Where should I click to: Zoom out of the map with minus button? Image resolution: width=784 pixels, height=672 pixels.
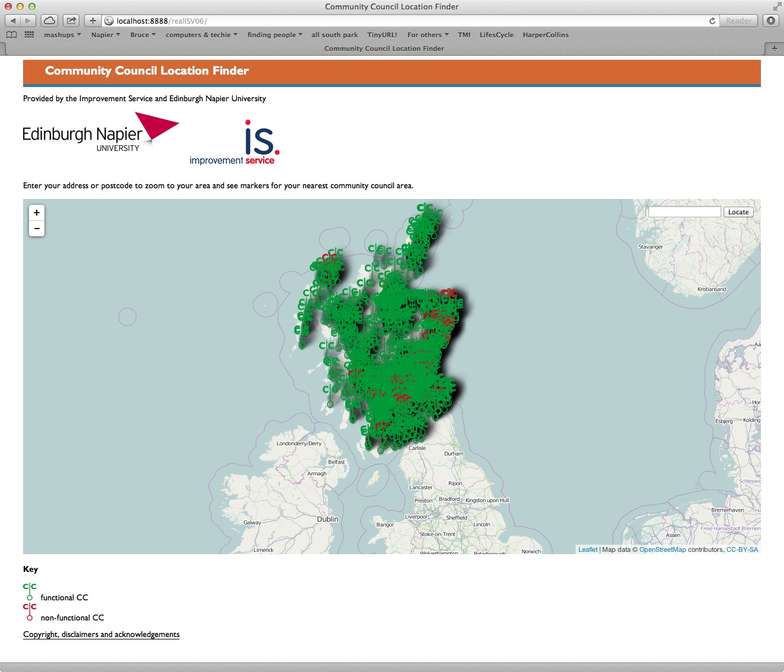coord(37,229)
